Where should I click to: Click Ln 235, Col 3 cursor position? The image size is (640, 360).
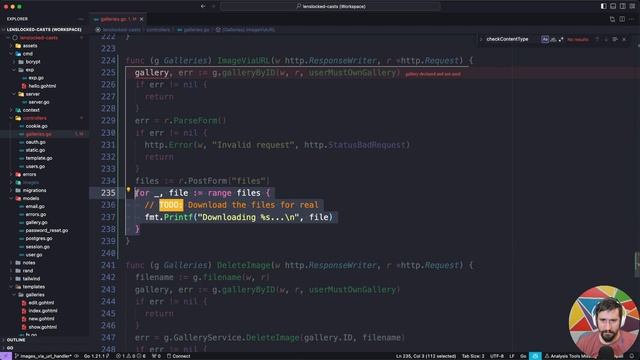426,356
